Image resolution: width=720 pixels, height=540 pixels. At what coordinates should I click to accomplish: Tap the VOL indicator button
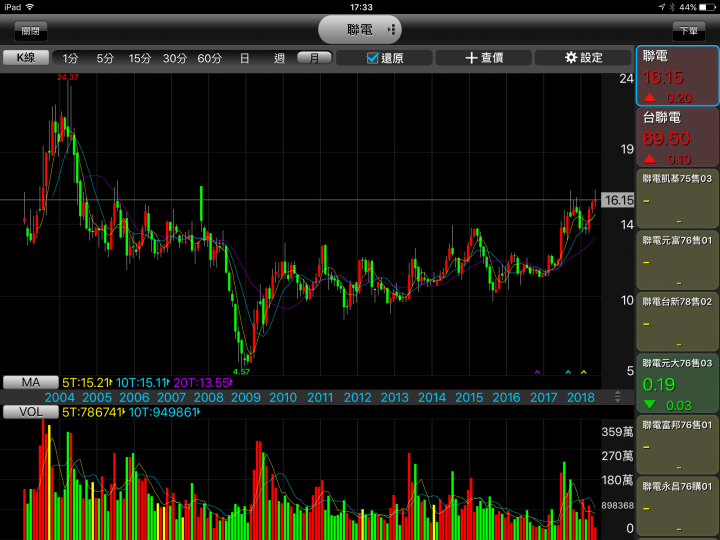pos(31,411)
